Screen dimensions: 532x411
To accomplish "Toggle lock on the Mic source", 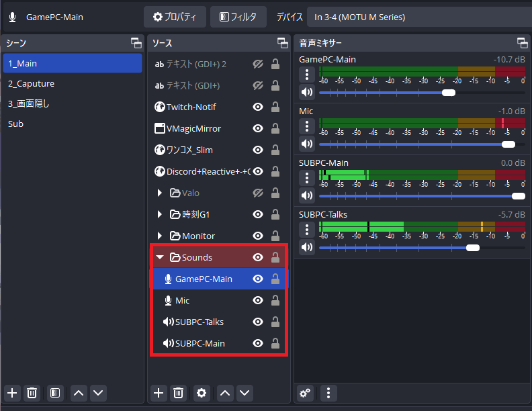I will click(275, 300).
